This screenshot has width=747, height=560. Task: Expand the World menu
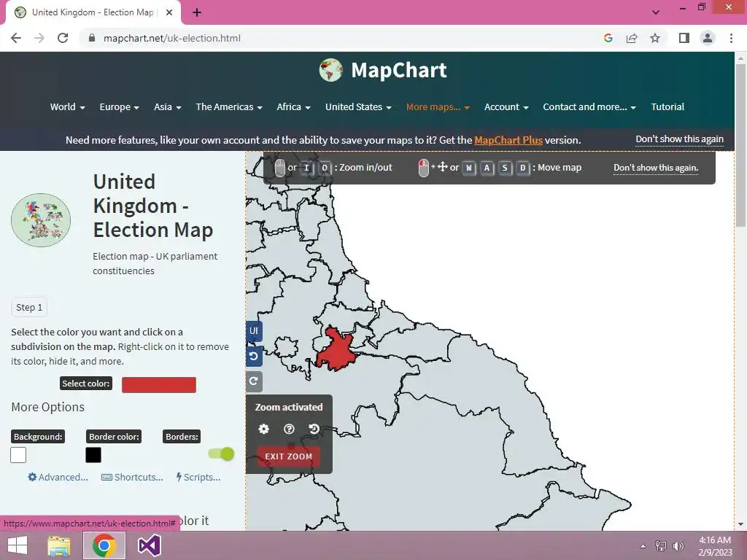[x=68, y=106]
